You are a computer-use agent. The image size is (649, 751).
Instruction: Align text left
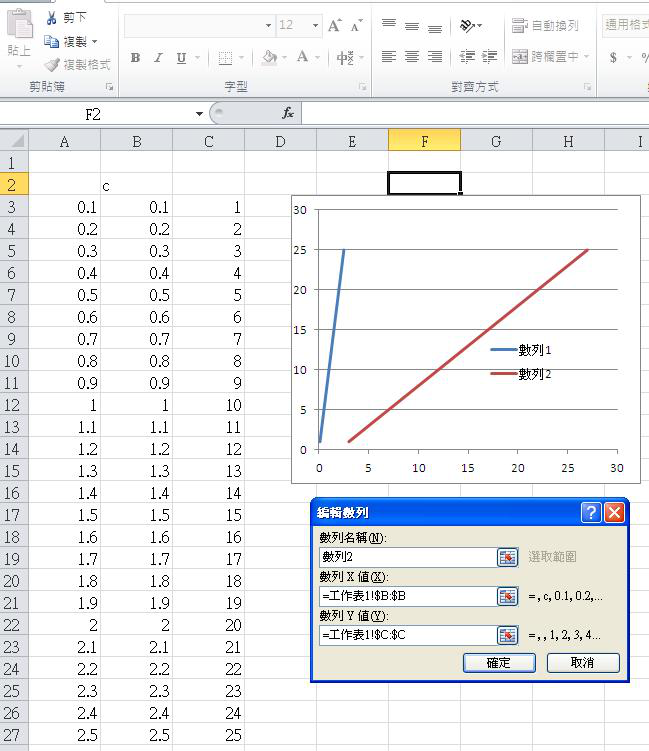click(389, 57)
